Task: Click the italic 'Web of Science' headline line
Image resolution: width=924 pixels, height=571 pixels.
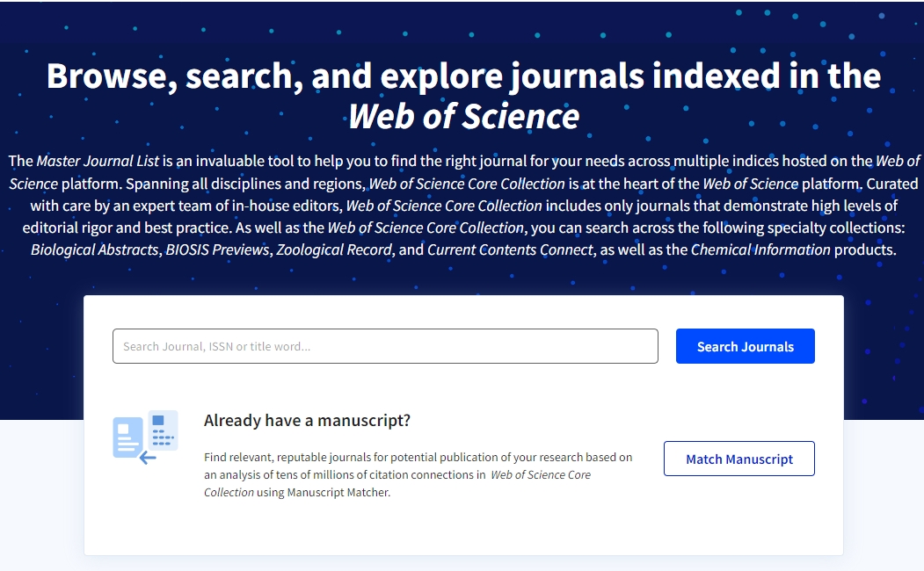Action: click(464, 116)
